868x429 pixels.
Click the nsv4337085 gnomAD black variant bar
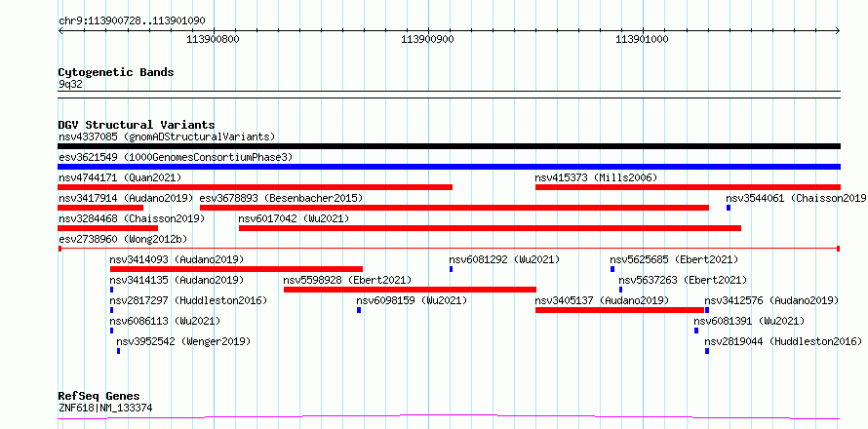click(x=449, y=146)
